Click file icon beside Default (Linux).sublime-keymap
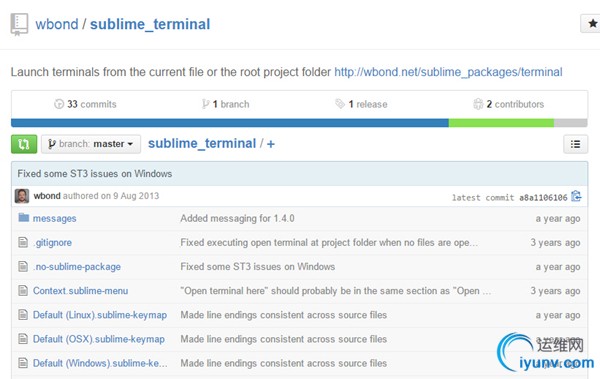600x379 pixels. coord(23,315)
